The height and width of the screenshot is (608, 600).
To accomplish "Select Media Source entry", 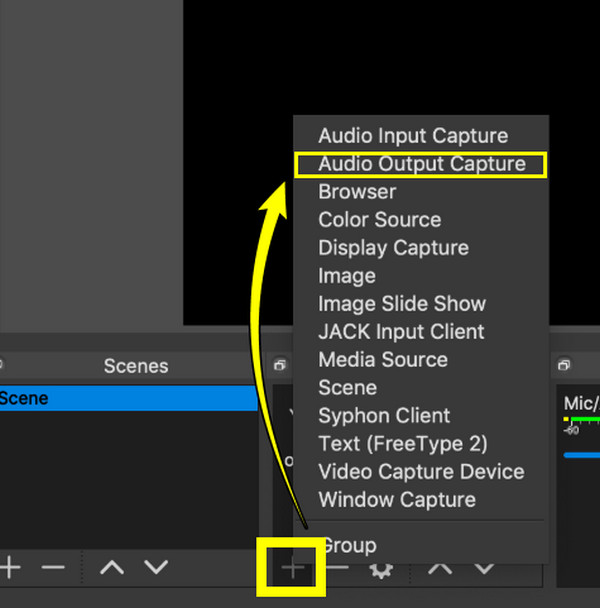I will point(421,360).
